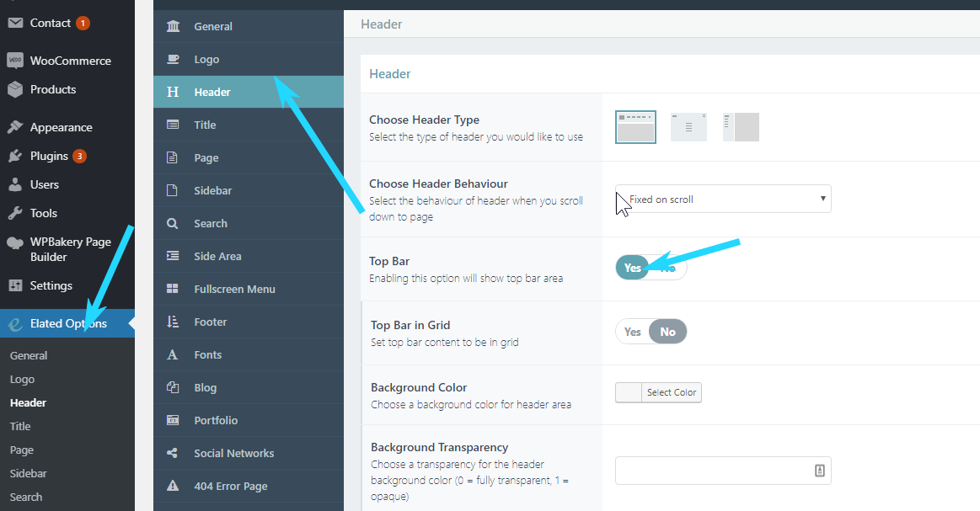980x511 pixels.
Task: Open the Fullscreen Menu options tab
Action: (x=248, y=290)
